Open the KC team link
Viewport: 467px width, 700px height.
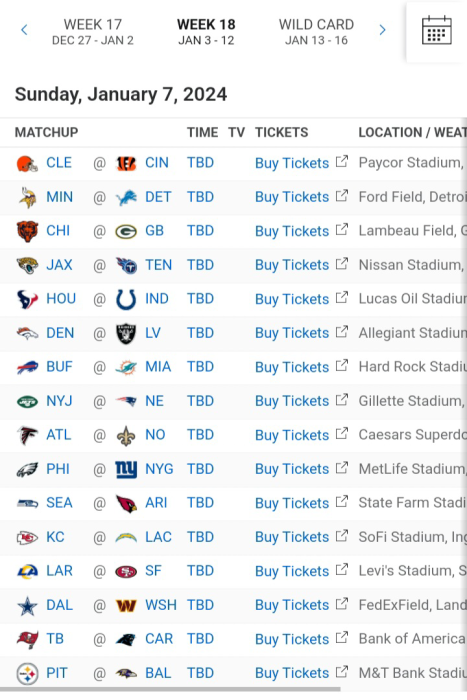[55, 537]
